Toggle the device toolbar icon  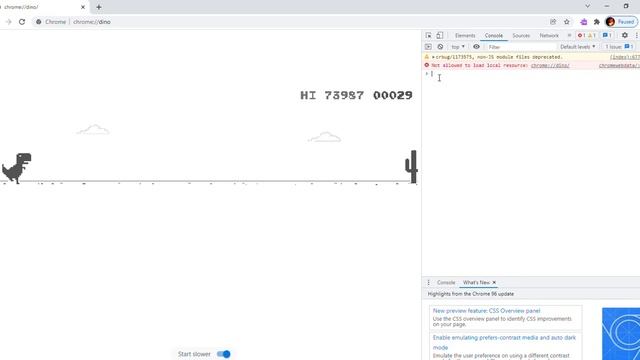click(440, 36)
